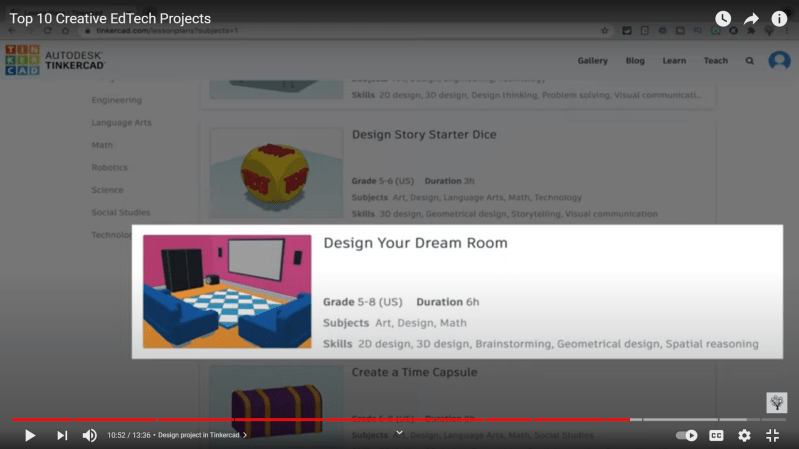This screenshot has width=799, height=449.
Task: Click the Dream Room thumbnail image
Action: coord(227,291)
